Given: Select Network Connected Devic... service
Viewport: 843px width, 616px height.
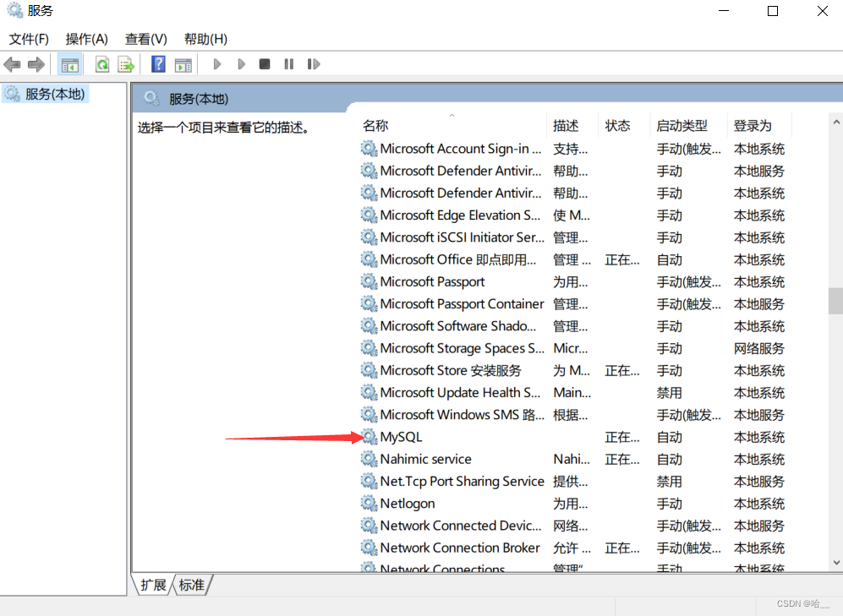Looking at the screenshot, I should point(460,526).
